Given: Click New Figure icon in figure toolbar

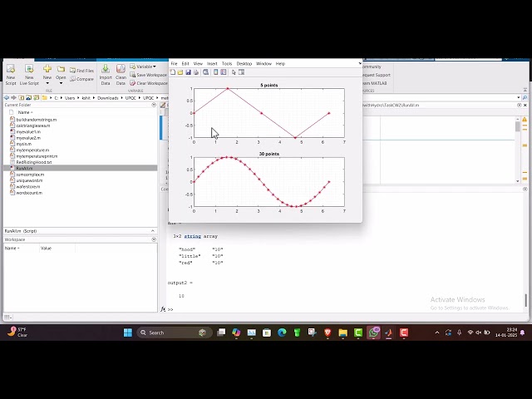Looking at the screenshot, I should click(173, 72).
